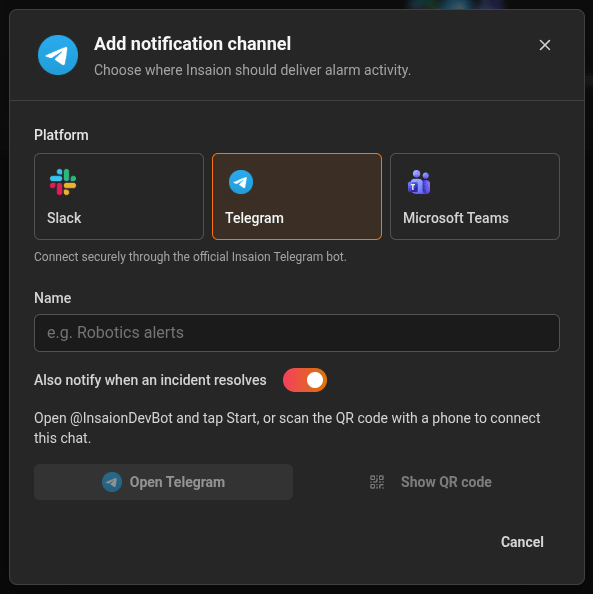Image resolution: width=593 pixels, height=594 pixels.
Task: Select the Slack platform card
Action: [119, 196]
